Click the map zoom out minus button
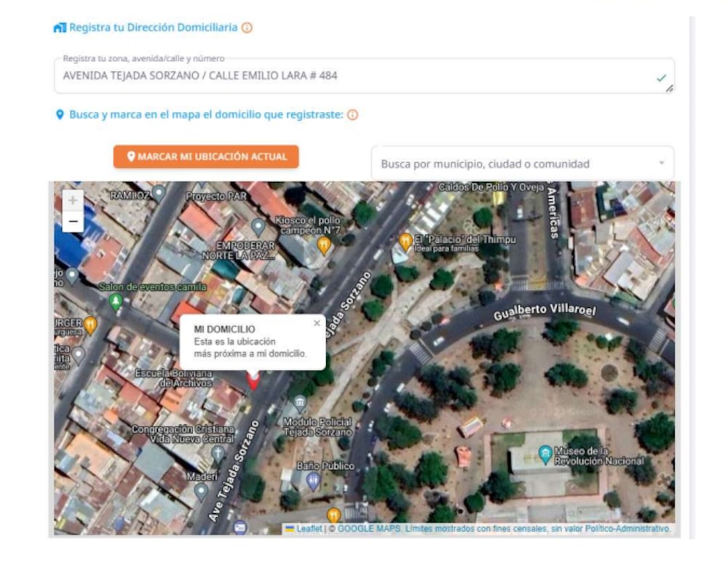This screenshot has width=728, height=561. tap(73, 221)
